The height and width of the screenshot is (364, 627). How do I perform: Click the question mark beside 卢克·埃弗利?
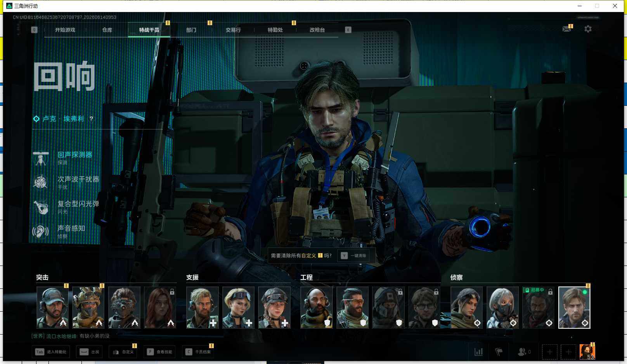coord(91,119)
